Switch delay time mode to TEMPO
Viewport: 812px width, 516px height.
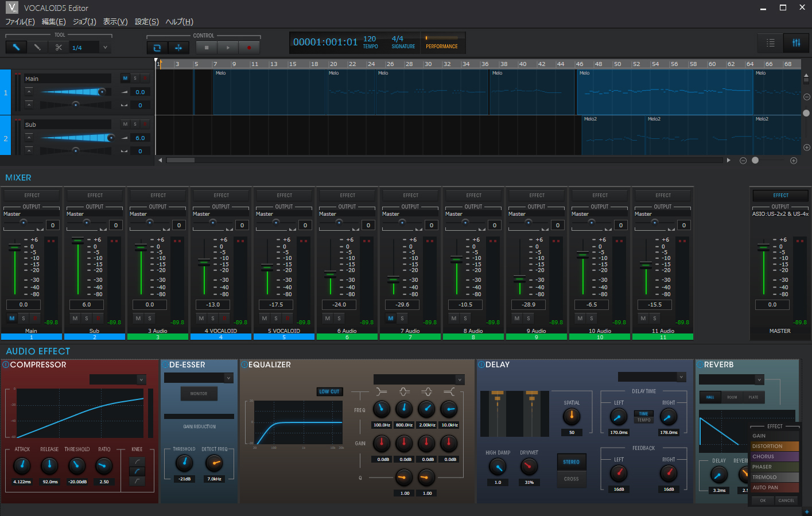point(644,420)
